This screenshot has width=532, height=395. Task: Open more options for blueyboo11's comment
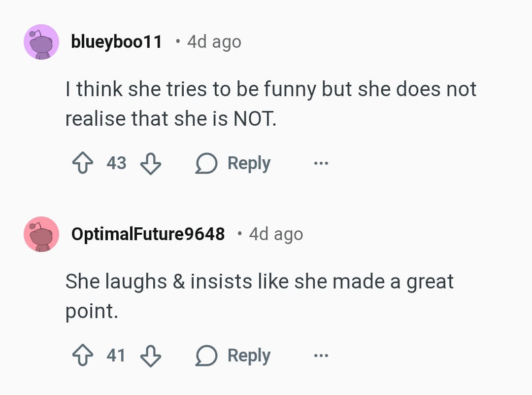coord(321,163)
